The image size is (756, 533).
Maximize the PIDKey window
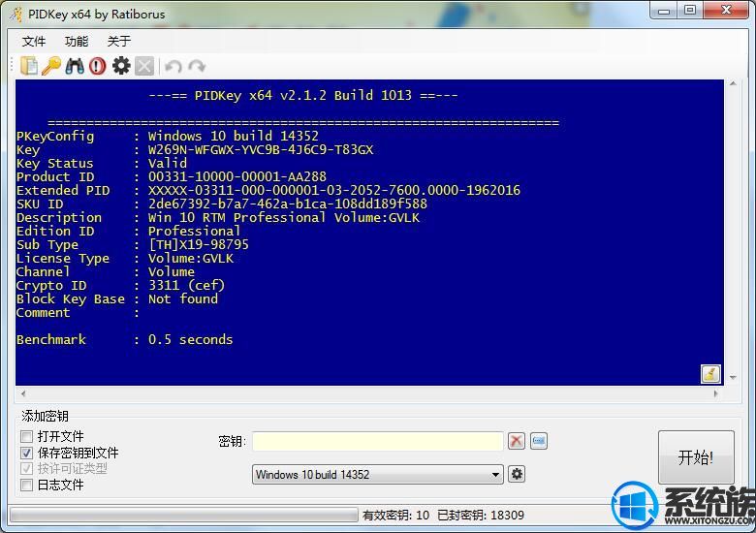pos(690,11)
